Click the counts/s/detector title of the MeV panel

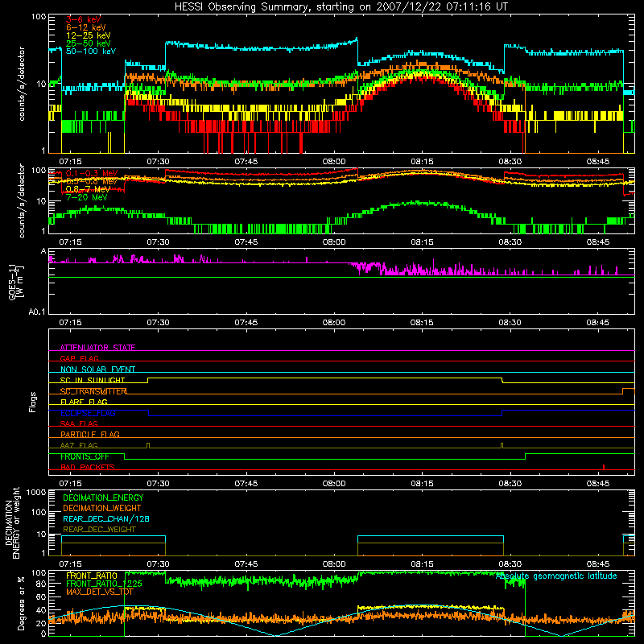pyautogui.click(x=22, y=200)
